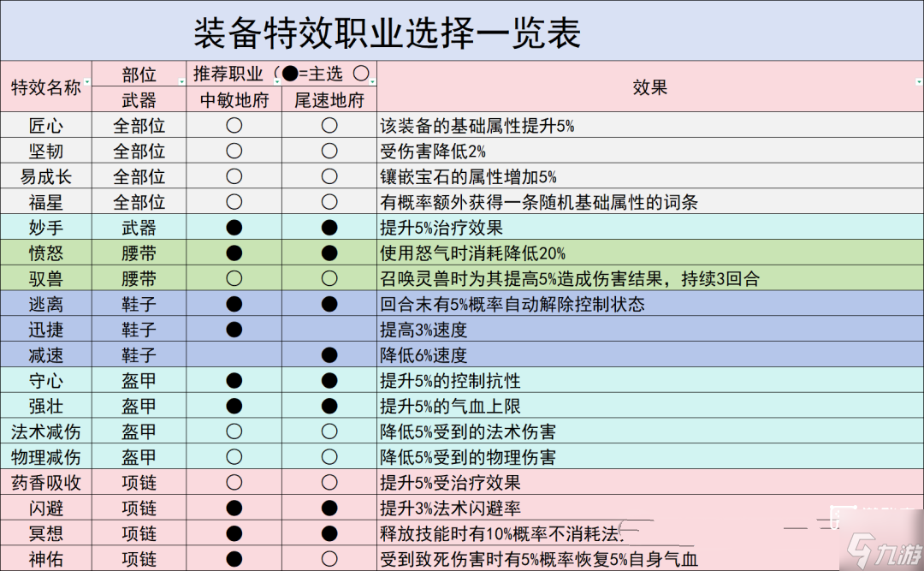Select the 武器 cell under the 部位 header

(x=139, y=99)
